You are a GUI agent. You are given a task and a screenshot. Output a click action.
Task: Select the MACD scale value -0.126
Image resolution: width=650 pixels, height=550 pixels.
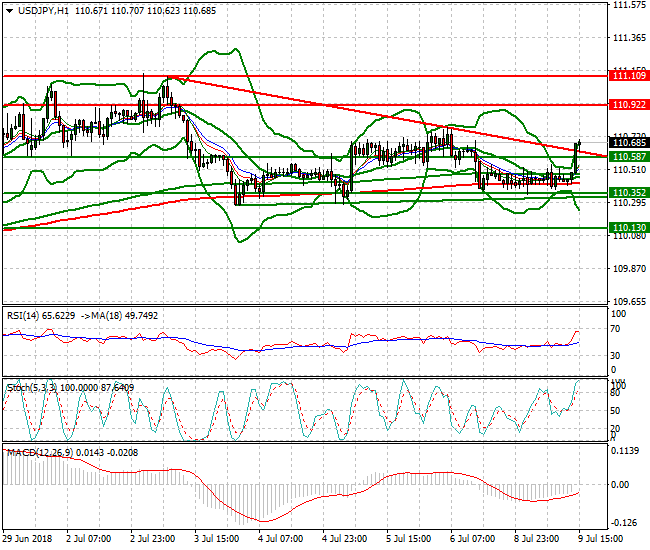pyautogui.click(x=625, y=523)
